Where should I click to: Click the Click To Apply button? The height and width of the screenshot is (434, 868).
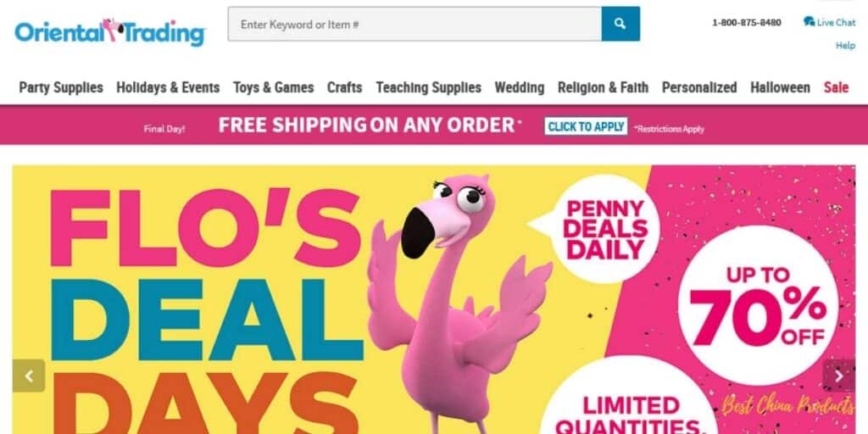click(586, 126)
